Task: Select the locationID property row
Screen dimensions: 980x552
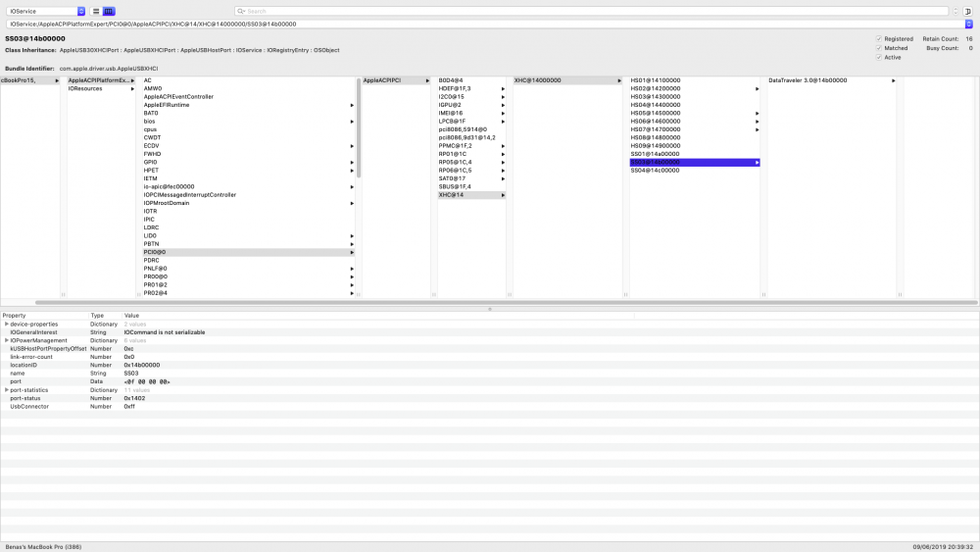Action: (x=489, y=365)
